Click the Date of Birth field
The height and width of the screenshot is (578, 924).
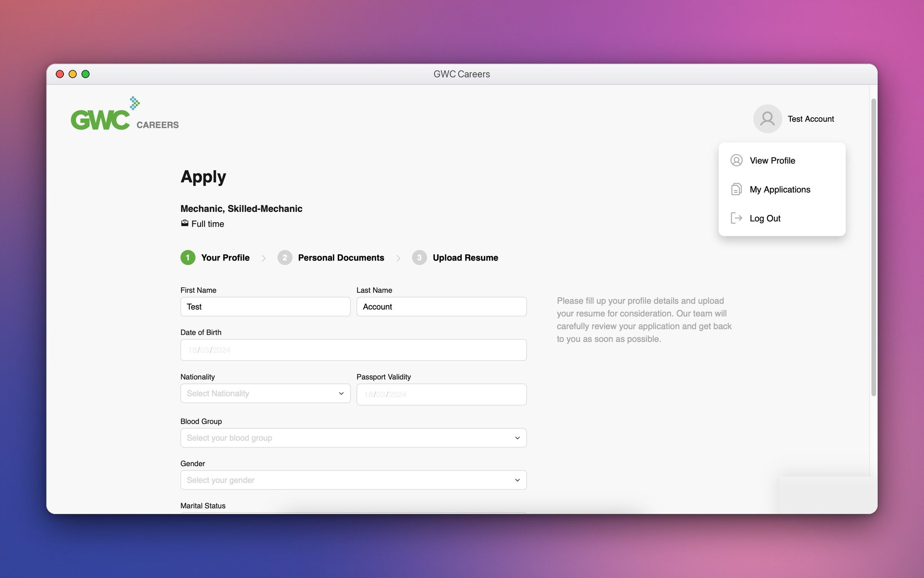point(353,350)
